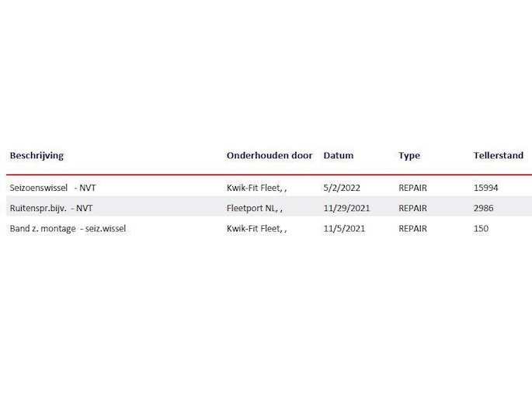This screenshot has width=532, height=398.
Task: Click the Type column header
Action: coord(409,155)
